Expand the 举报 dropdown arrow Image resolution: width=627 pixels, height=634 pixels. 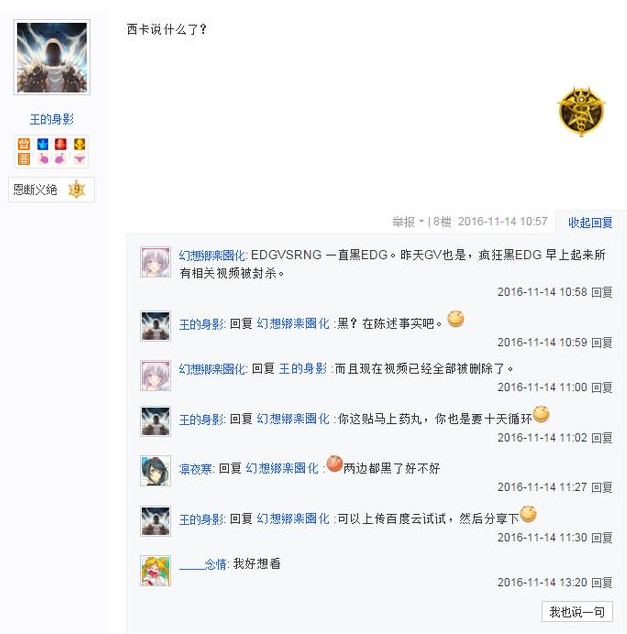(421, 222)
